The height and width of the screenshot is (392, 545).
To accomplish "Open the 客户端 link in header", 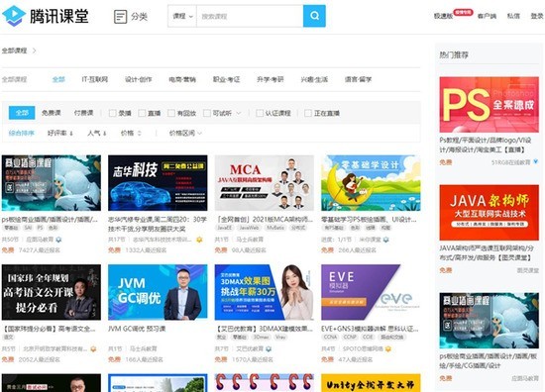I will [x=487, y=16].
